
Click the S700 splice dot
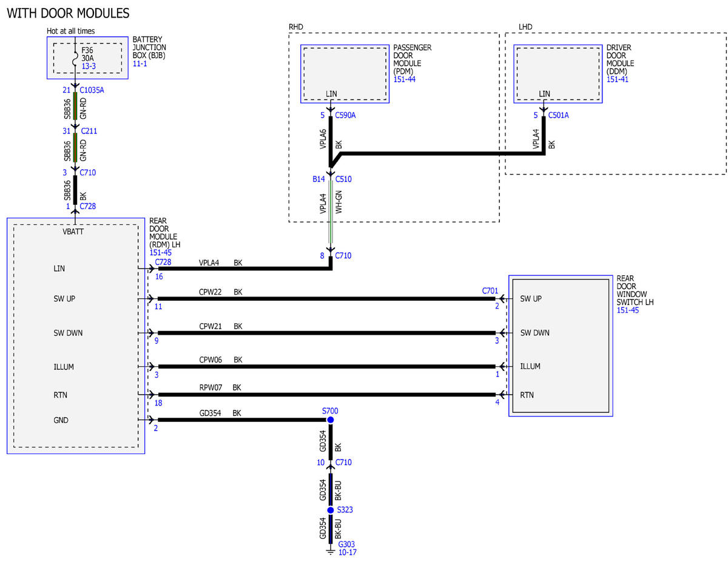(x=331, y=420)
